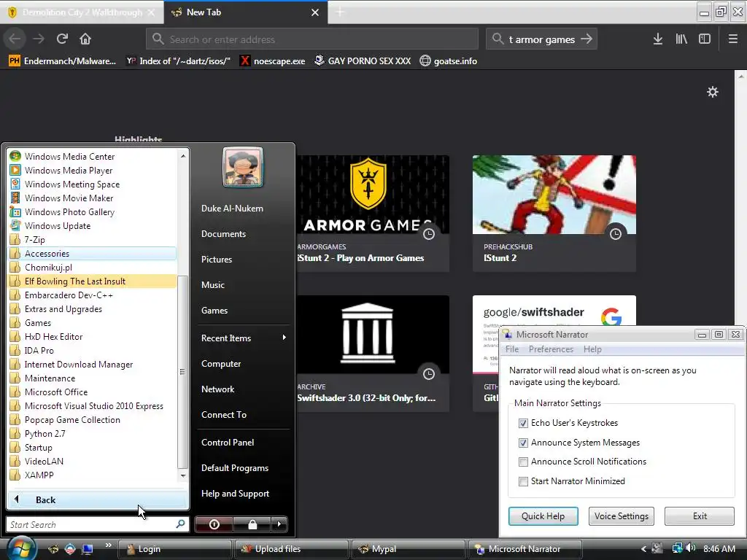Open a new tab with plus icon
This screenshot has width=747, height=560.
coord(340,12)
